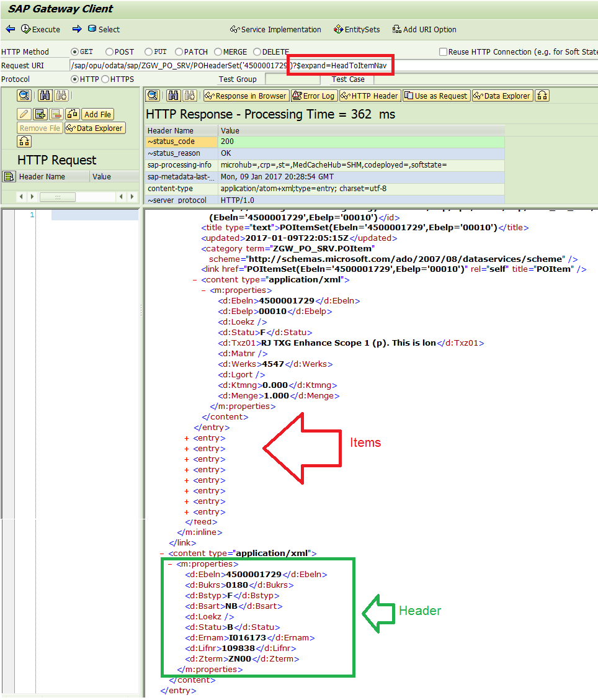Open Service Implementation
The height and width of the screenshot is (700, 598).
[275, 29]
